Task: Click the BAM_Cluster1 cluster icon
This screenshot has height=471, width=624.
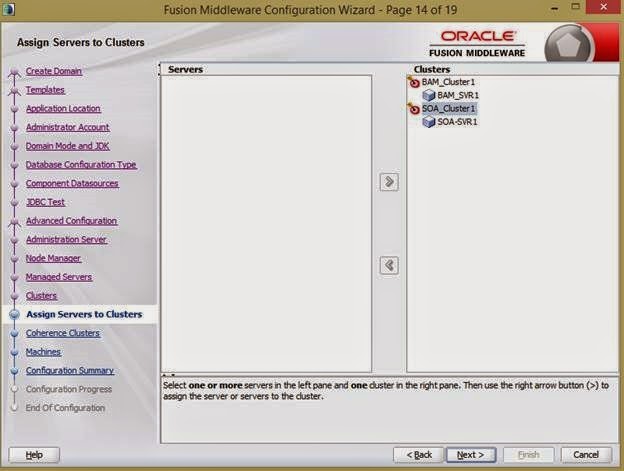Action: pyautogui.click(x=414, y=82)
